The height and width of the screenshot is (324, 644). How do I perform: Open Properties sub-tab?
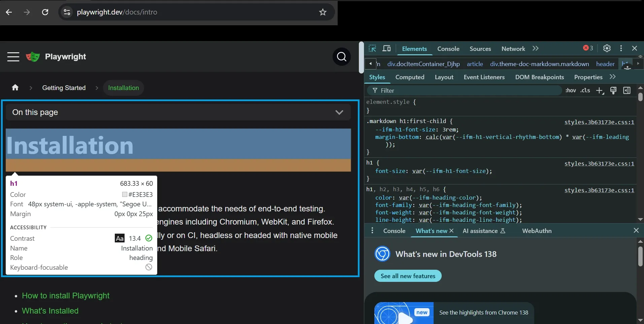[x=588, y=77]
